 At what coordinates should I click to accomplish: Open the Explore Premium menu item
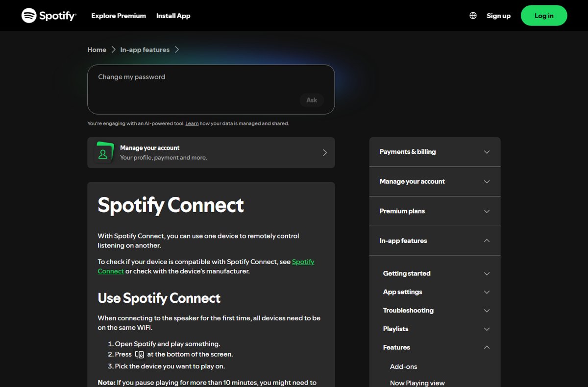pyautogui.click(x=119, y=16)
